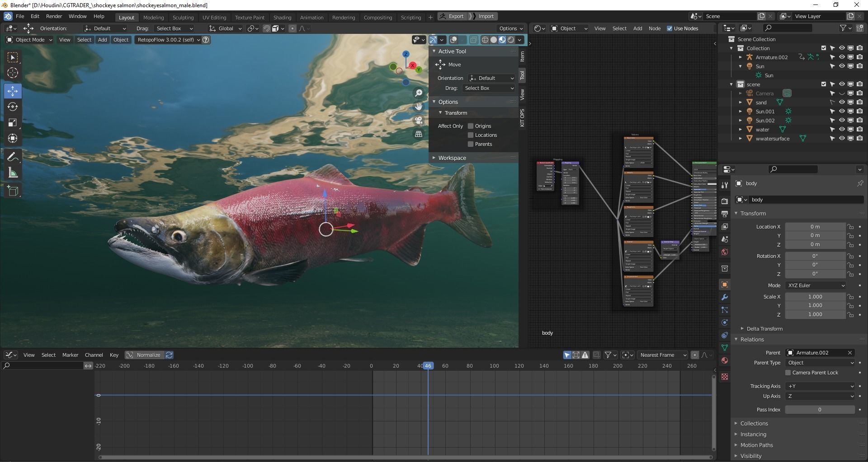Select the Select Box tool in left toolbar
The height and width of the screenshot is (462, 868).
tap(13, 57)
